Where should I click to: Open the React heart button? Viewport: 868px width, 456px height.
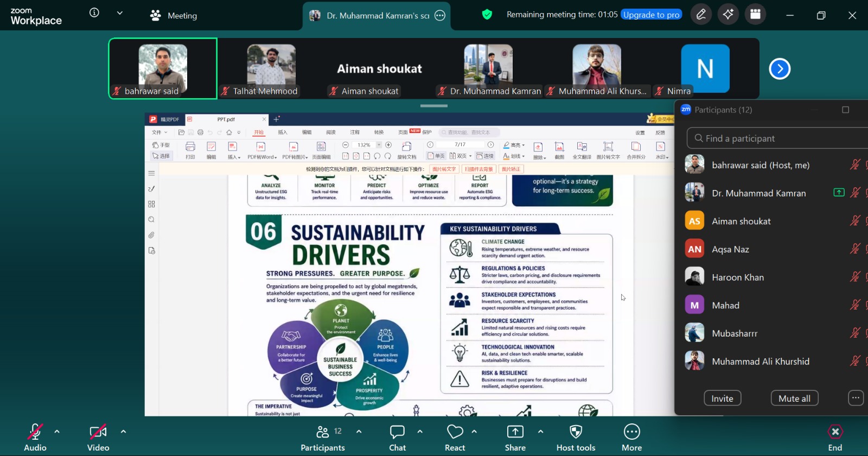coord(455,438)
